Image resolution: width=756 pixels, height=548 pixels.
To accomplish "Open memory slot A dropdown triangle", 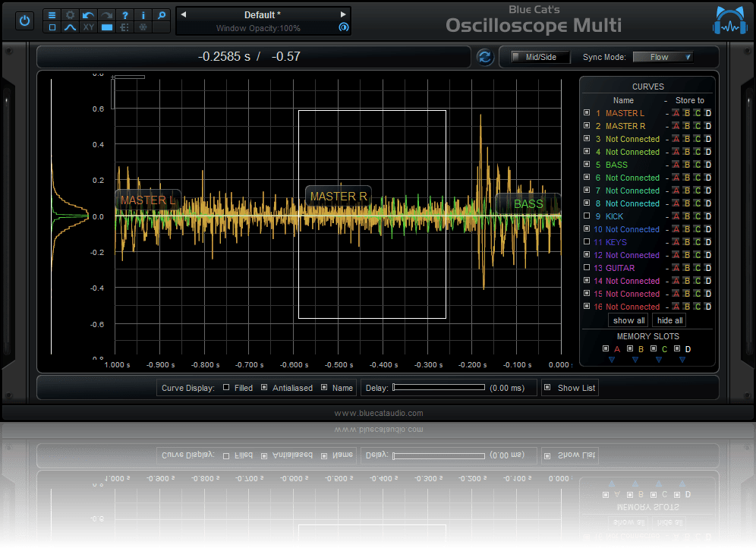I will pos(611,360).
